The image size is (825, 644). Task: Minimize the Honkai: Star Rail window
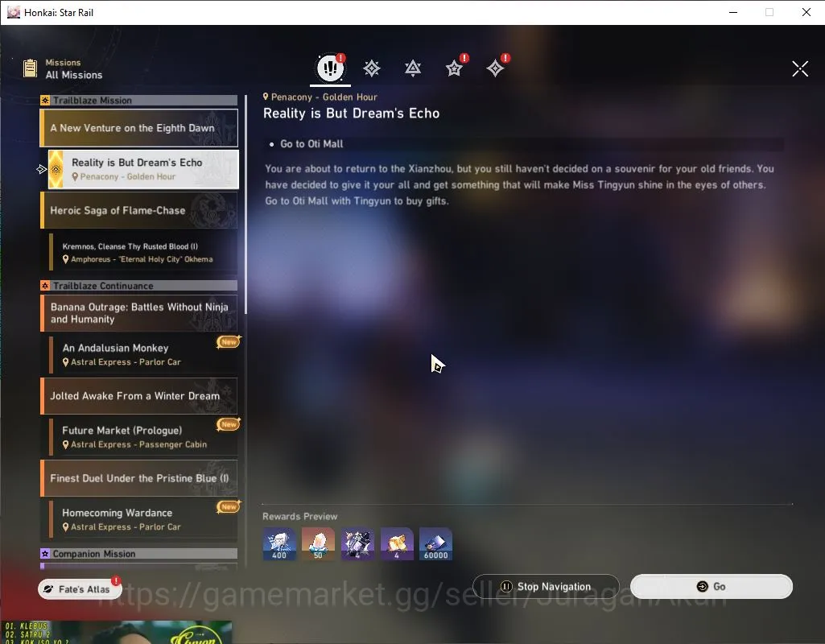(733, 12)
